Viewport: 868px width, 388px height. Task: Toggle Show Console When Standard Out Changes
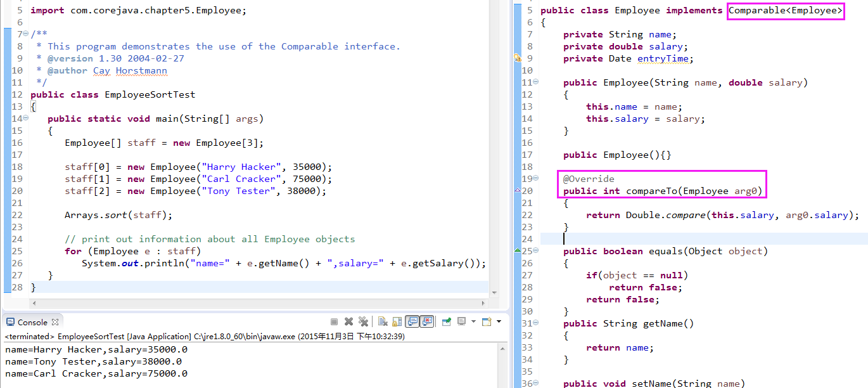tap(412, 321)
